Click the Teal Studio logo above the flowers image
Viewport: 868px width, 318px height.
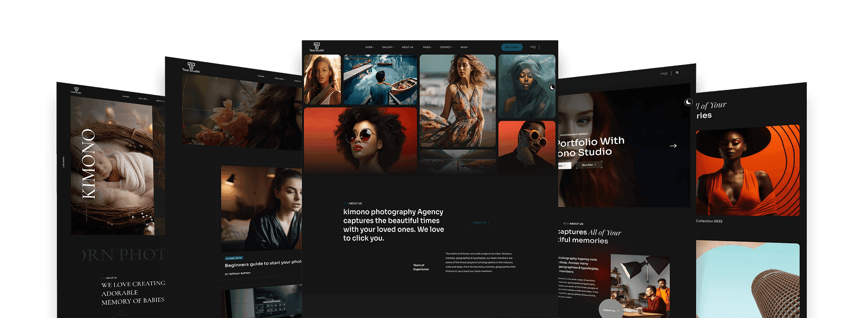pos(191,67)
